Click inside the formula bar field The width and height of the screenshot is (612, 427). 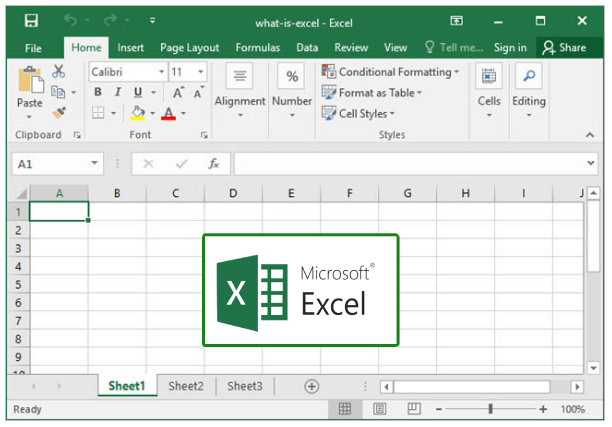point(410,164)
